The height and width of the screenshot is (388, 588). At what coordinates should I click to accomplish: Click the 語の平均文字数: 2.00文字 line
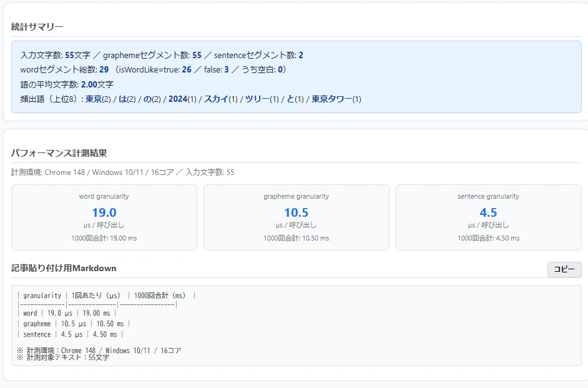click(x=67, y=84)
